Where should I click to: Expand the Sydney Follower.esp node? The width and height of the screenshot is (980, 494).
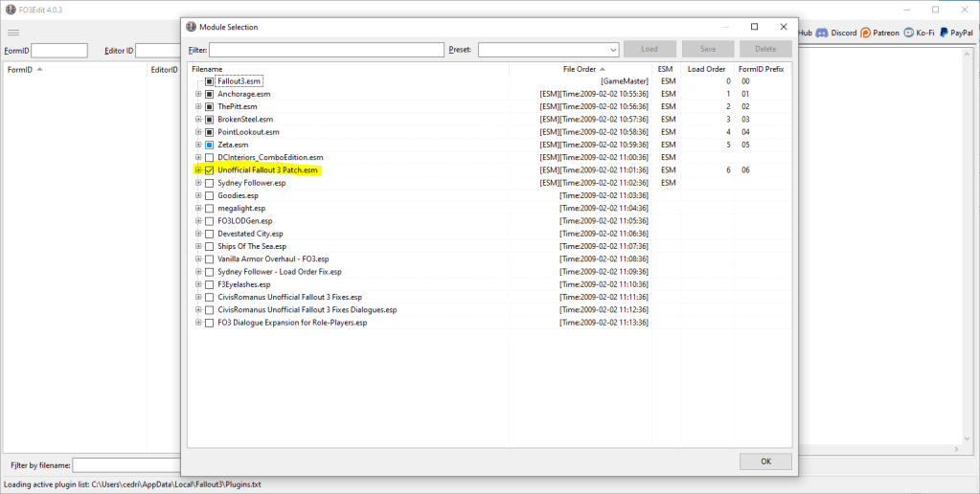198,182
